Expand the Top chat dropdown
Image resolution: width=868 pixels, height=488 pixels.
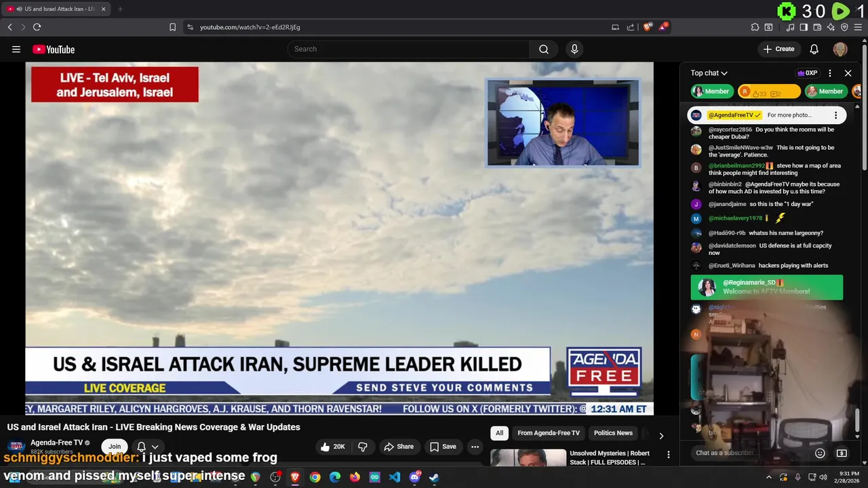coord(709,73)
